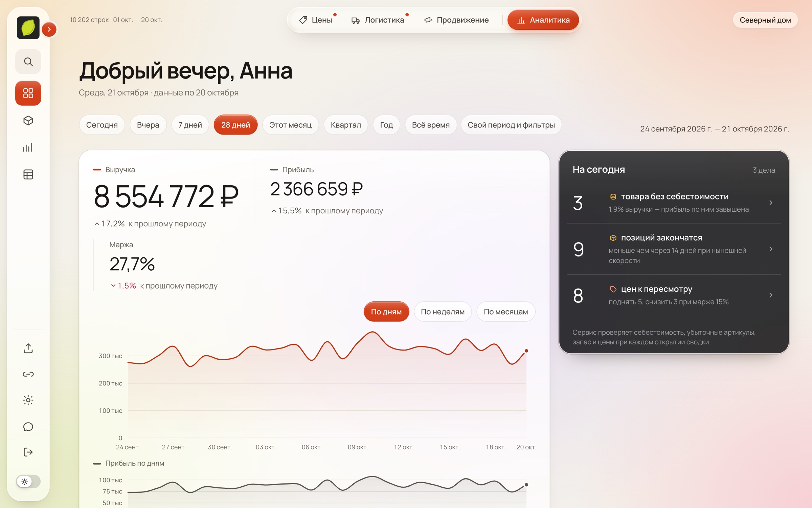The height and width of the screenshot is (508, 812).
Task: Click the green lemon app logo
Action: 28,27
